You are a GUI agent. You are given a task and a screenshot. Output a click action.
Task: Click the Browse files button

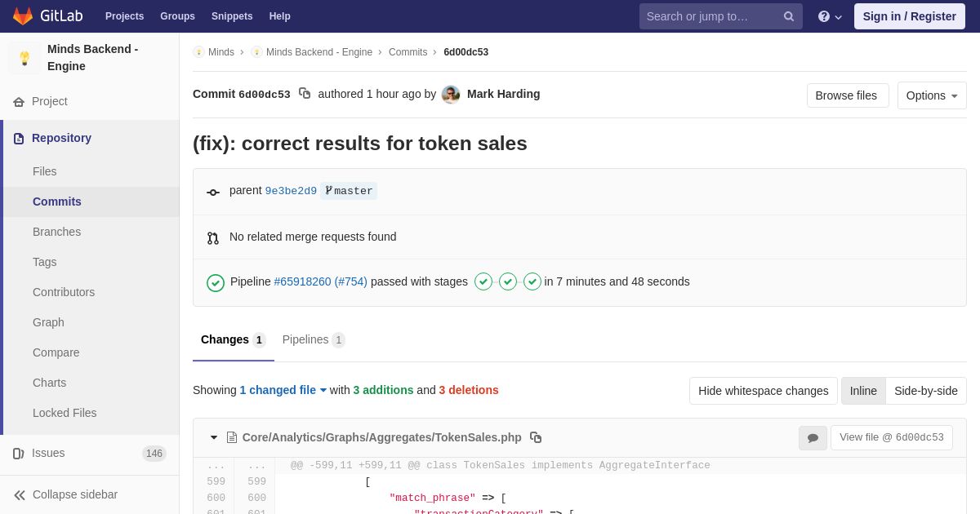(847, 95)
